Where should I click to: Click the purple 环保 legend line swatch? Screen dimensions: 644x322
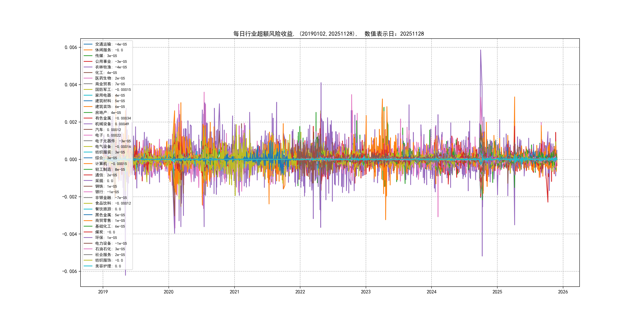[x=88, y=238]
